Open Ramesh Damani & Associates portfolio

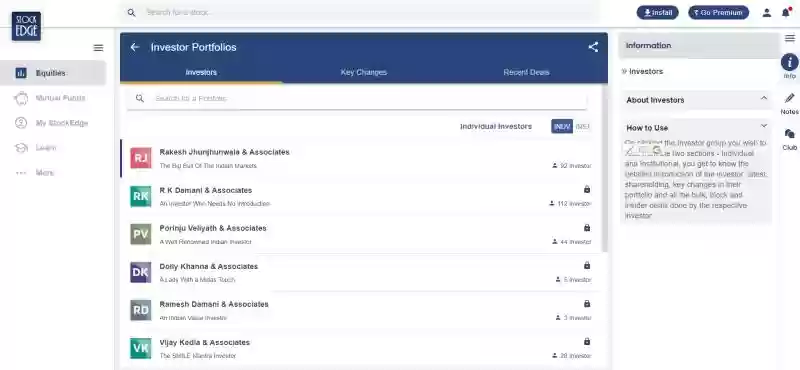pyautogui.click(x=360, y=310)
